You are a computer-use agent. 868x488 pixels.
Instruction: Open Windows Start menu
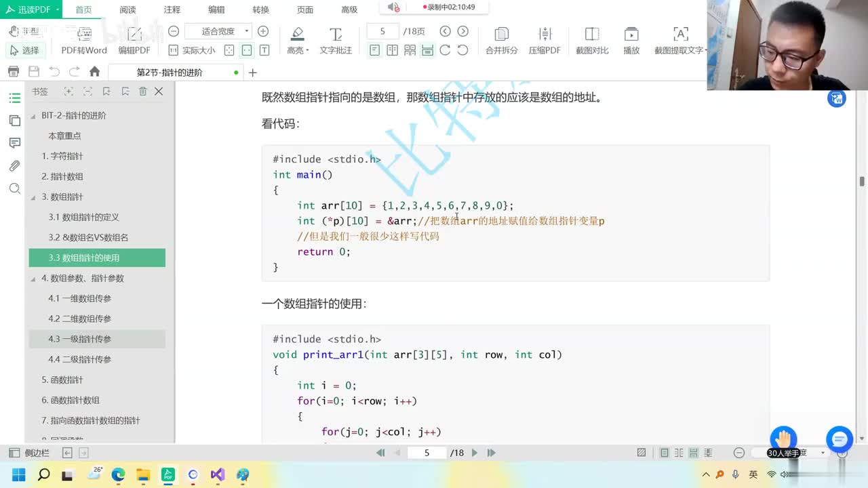18,474
